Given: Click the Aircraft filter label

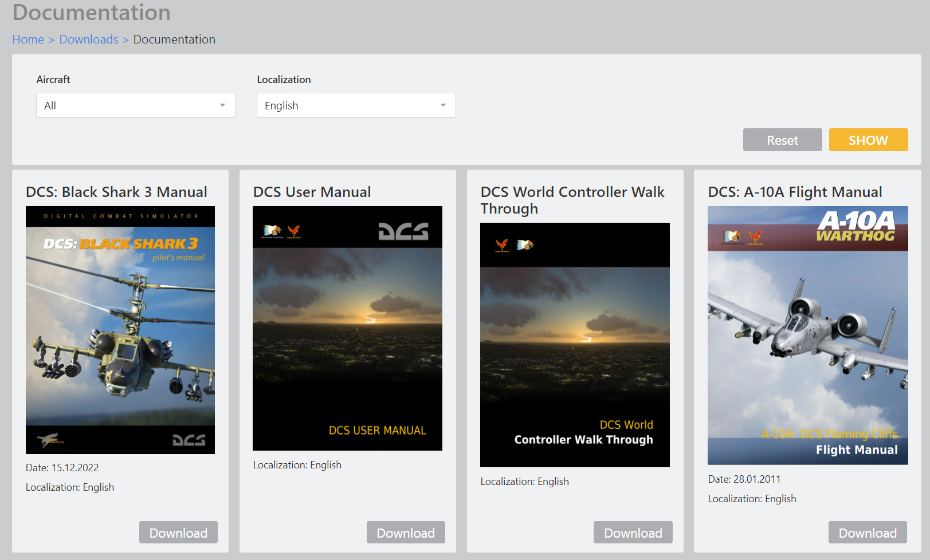Looking at the screenshot, I should (x=53, y=80).
